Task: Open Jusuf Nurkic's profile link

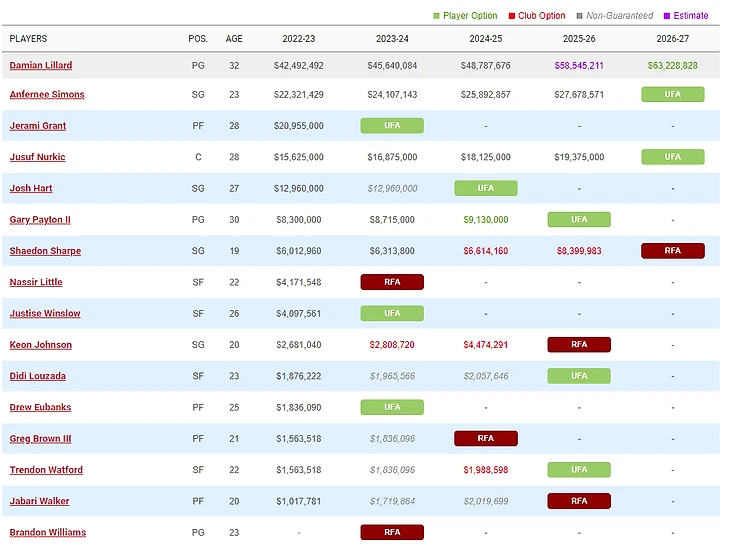Action: (37, 157)
